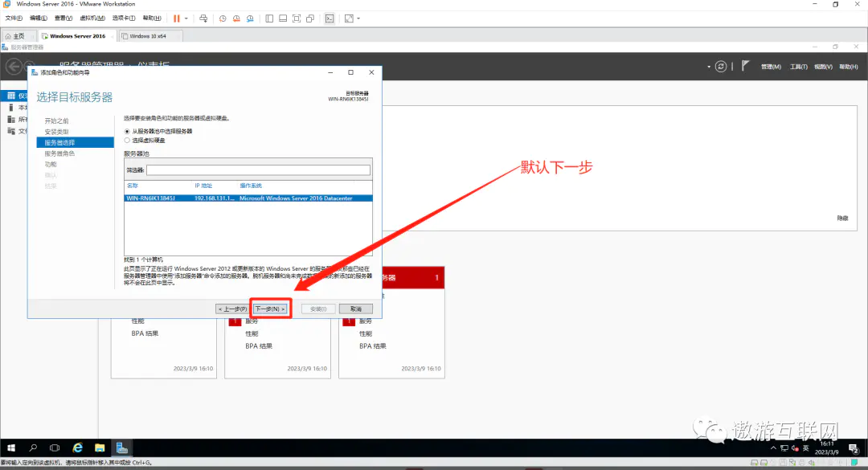Image resolution: width=868 pixels, height=470 pixels.
Task: Open the stretch display dropdown arrow
Action: coord(358,18)
